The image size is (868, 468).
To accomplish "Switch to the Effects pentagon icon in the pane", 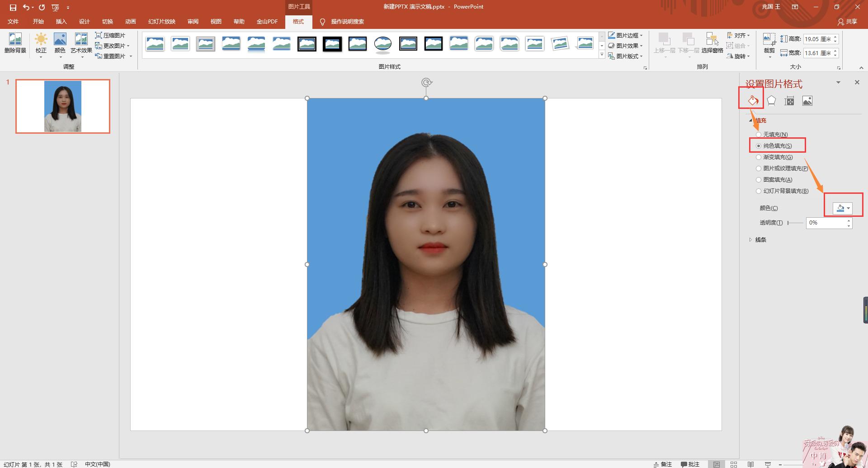I will pos(771,101).
